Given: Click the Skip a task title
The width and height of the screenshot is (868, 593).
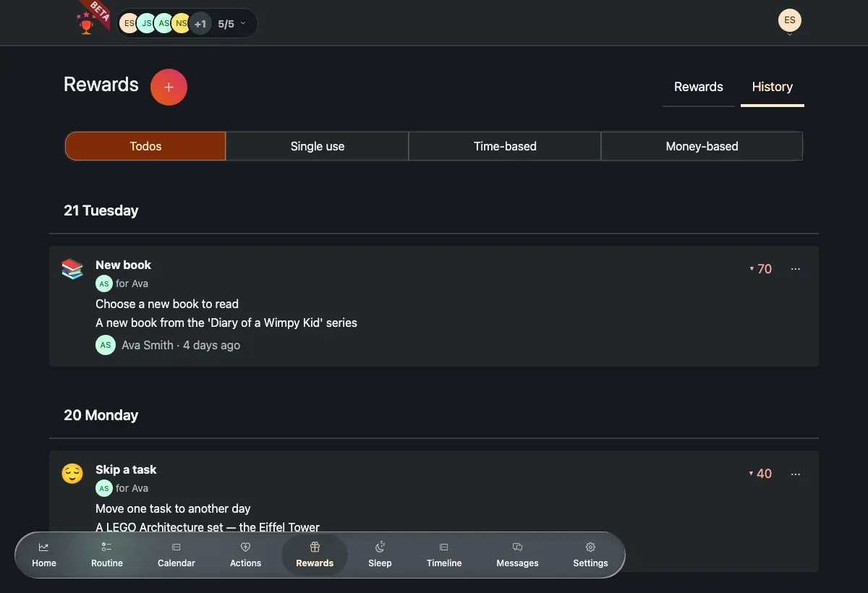Looking at the screenshot, I should coord(126,469).
